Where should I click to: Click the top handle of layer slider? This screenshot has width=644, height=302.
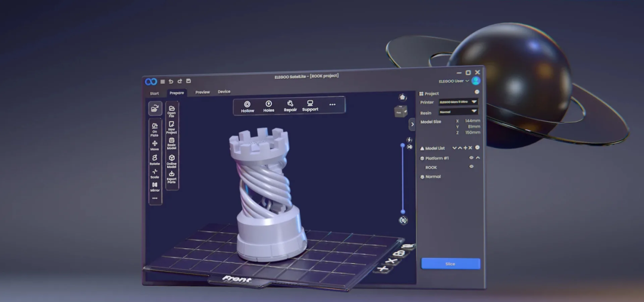click(x=402, y=146)
